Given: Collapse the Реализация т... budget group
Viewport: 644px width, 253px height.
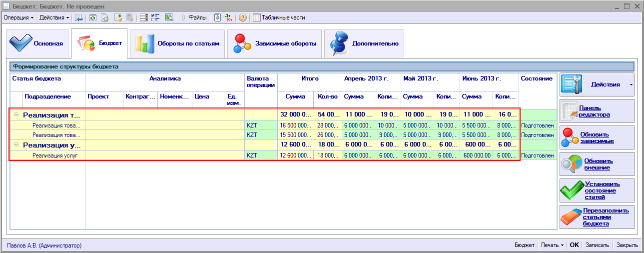Looking at the screenshot, I should tap(16, 115).
